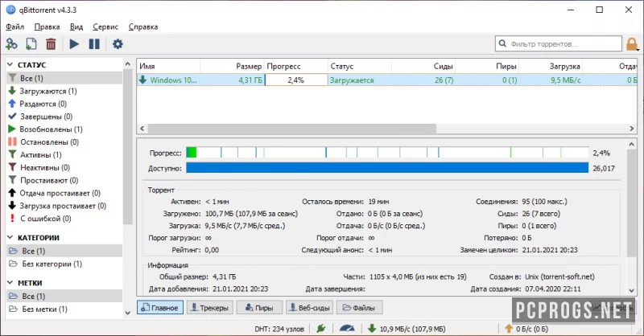Click the connection status plug icon
The image size is (644, 336).
(321, 328)
